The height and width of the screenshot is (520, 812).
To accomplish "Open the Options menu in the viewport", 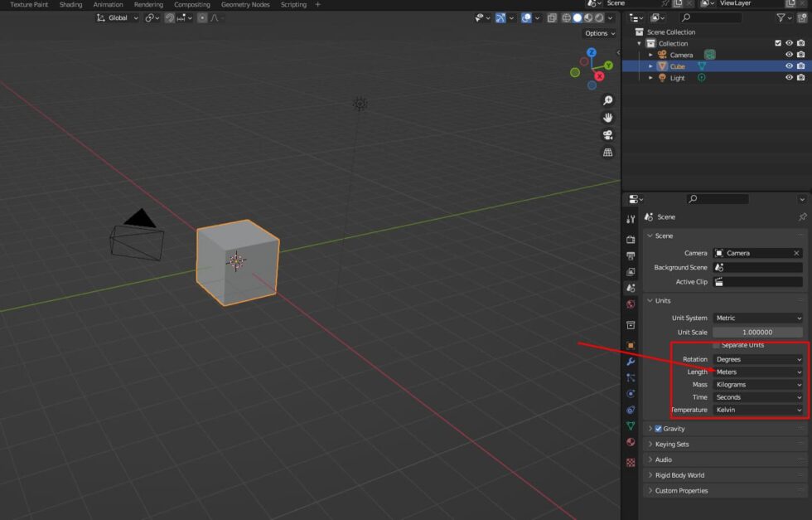I will [x=598, y=33].
